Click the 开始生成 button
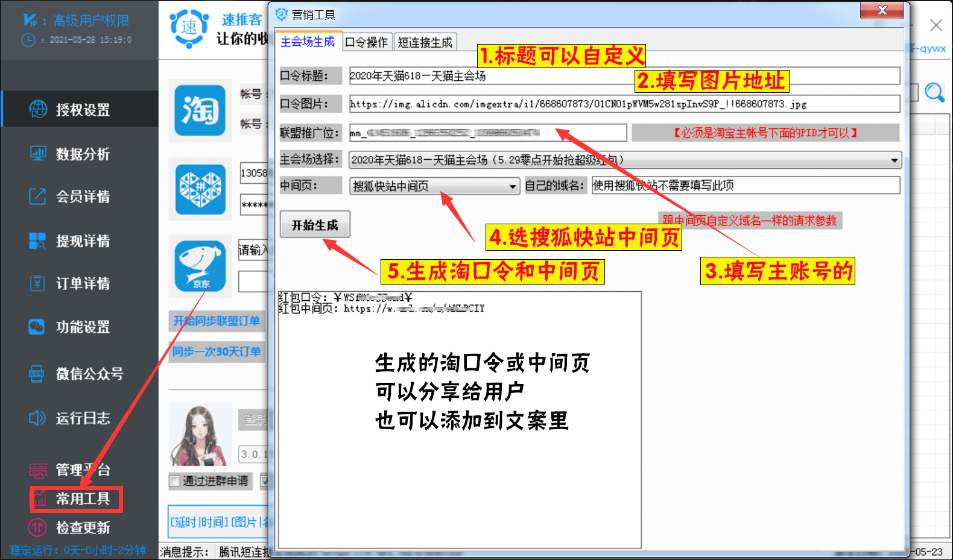The width and height of the screenshot is (953, 560). (315, 225)
